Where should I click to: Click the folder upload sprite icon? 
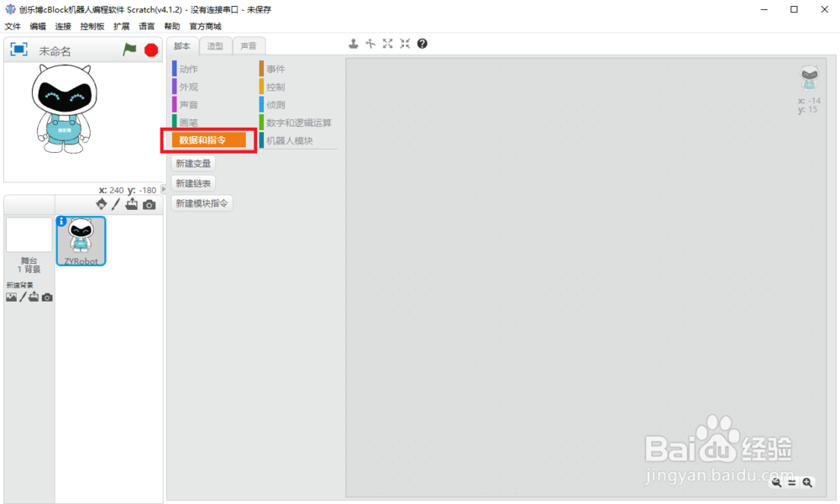[132, 204]
